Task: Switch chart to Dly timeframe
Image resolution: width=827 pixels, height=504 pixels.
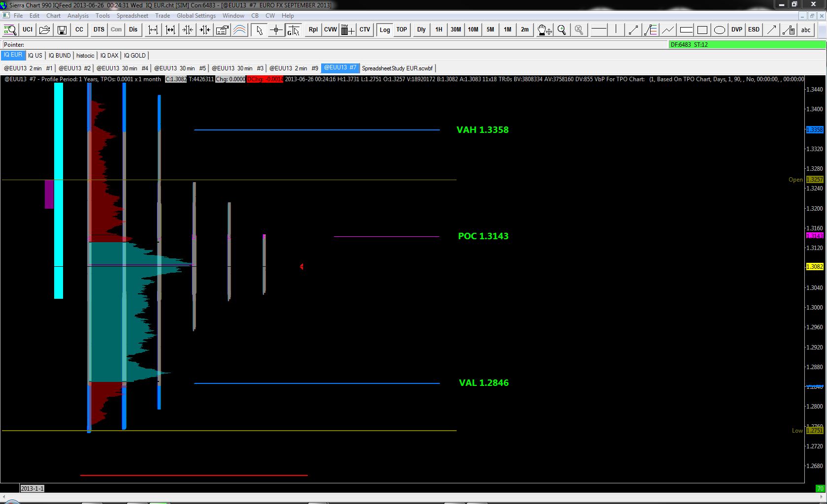Action: coord(422,30)
